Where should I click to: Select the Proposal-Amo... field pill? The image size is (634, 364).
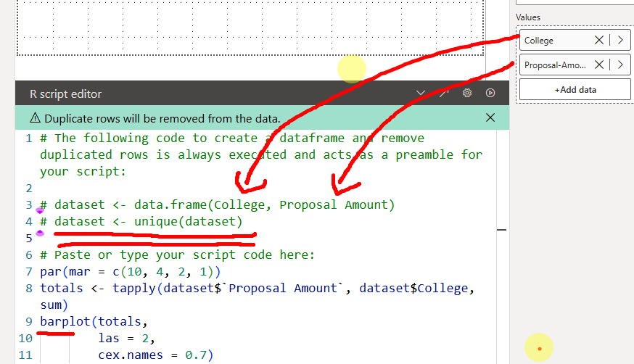[x=575, y=65]
